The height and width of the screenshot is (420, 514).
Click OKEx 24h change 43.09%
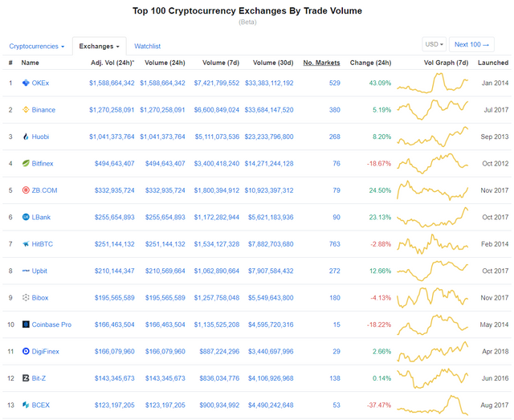click(380, 83)
